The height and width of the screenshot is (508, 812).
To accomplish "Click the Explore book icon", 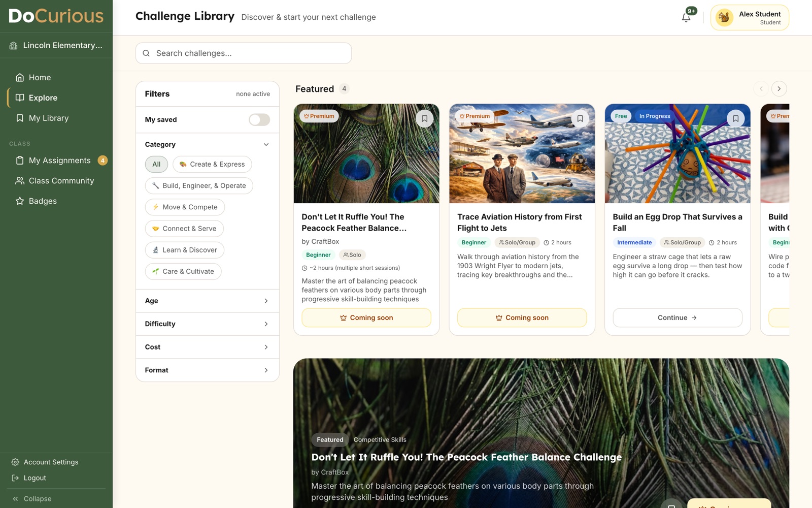I will coord(20,98).
